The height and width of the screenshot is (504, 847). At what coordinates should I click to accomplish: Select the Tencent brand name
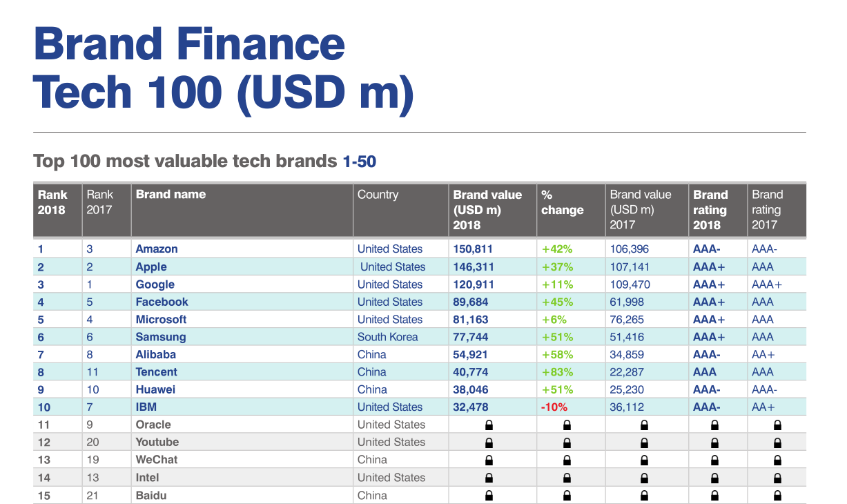coord(157,372)
